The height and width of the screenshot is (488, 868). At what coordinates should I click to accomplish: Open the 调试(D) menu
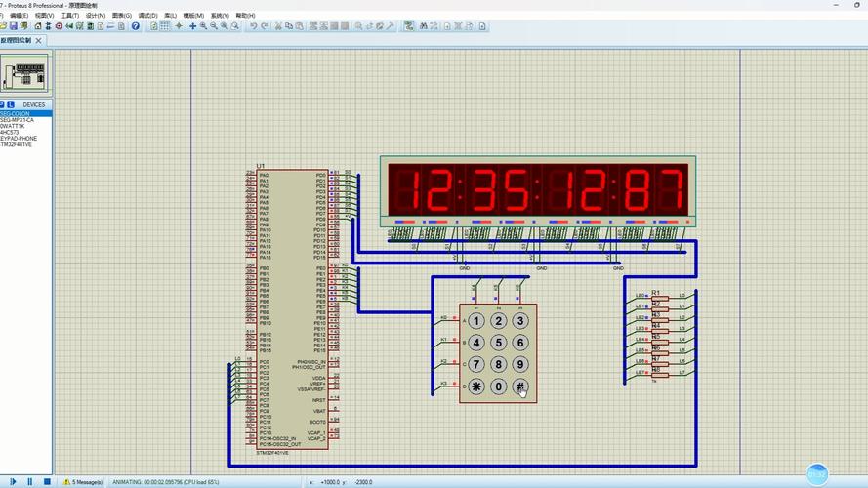(147, 16)
